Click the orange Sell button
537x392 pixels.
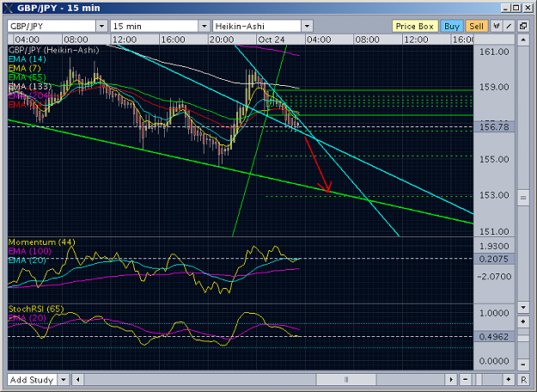pyautogui.click(x=476, y=26)
